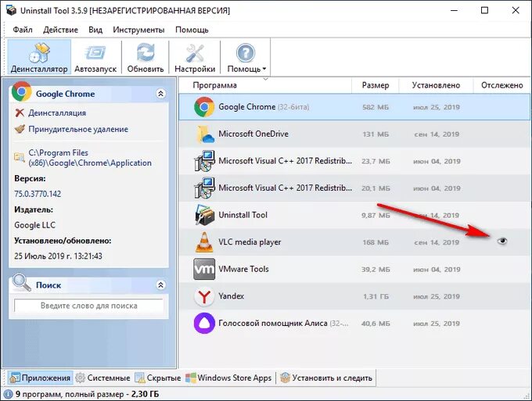Viewport: 532px width, 401px height.
Task: Open the Деинсталлятор toolbar section
Action: click(x=39, y=56)
